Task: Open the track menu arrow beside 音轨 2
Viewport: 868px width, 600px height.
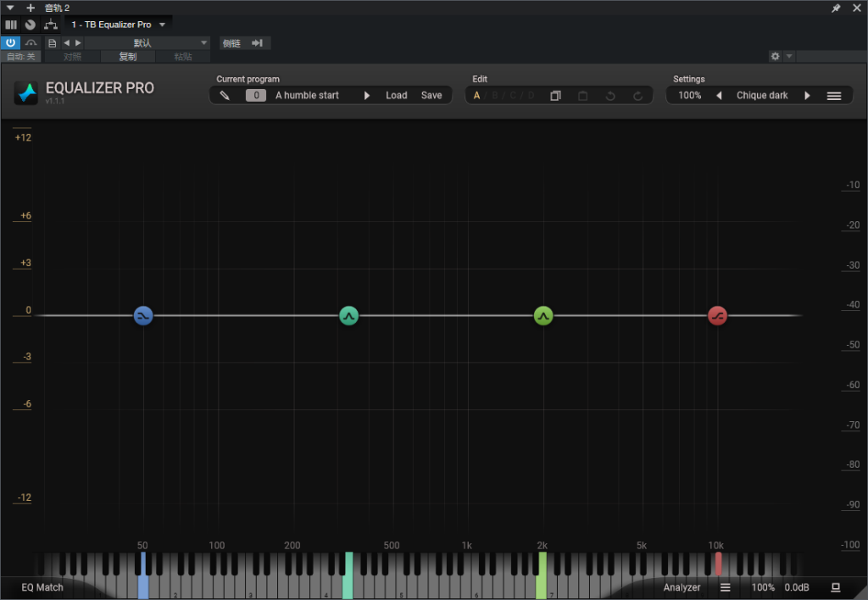Action: tap(10, 8)
